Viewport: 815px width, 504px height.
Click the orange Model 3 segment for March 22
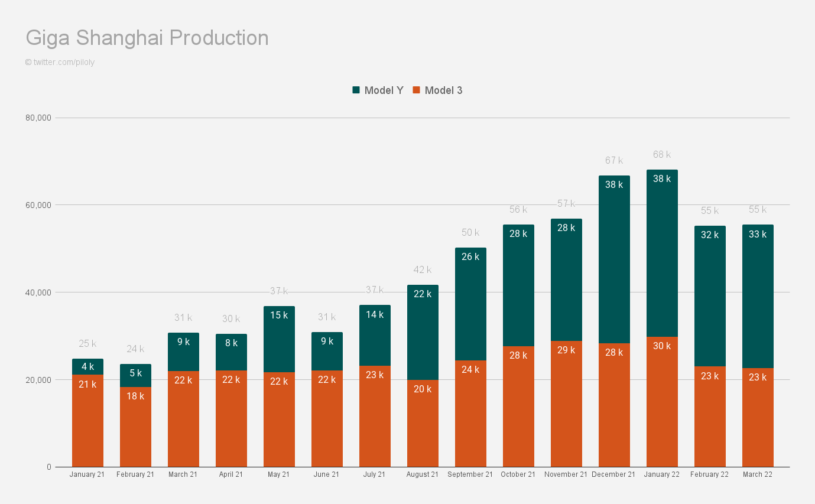(758, 418)
